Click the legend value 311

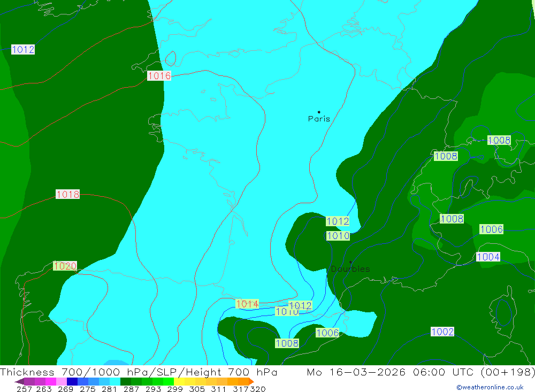click(218, 389)
